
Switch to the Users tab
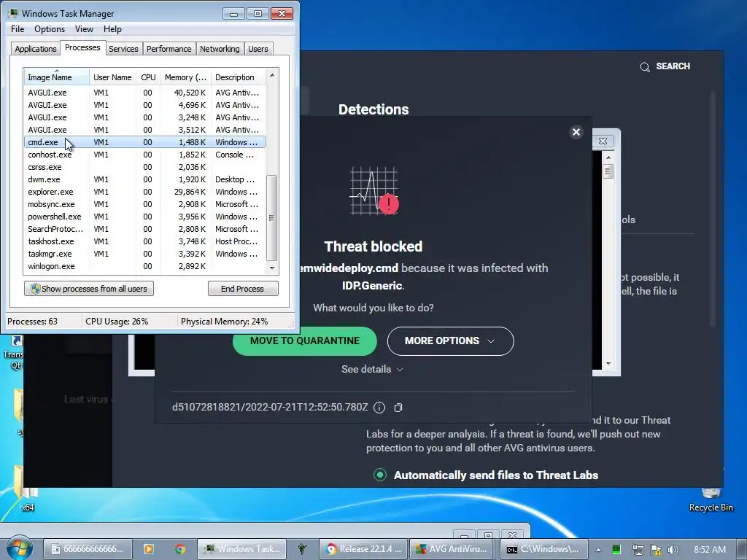258,49
